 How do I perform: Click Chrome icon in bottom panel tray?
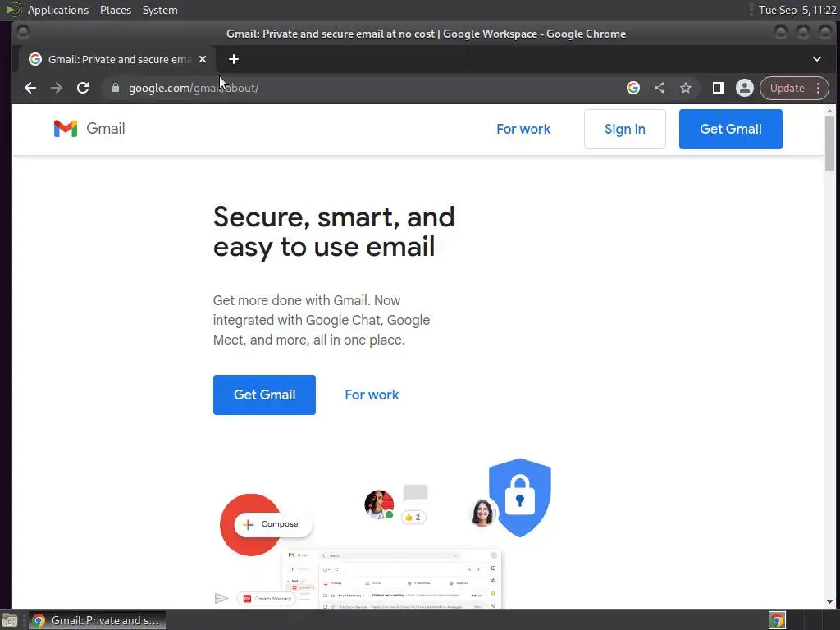pos(777,620)
